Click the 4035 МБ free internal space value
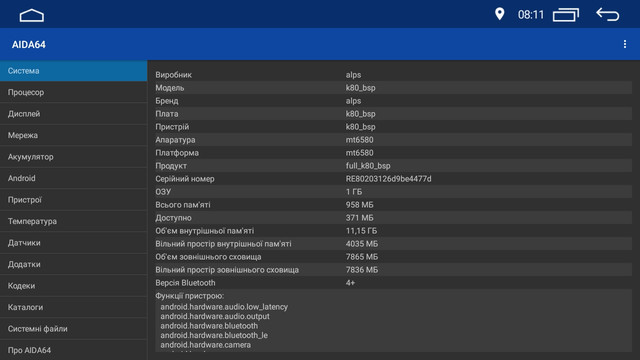 pos(362,244)
